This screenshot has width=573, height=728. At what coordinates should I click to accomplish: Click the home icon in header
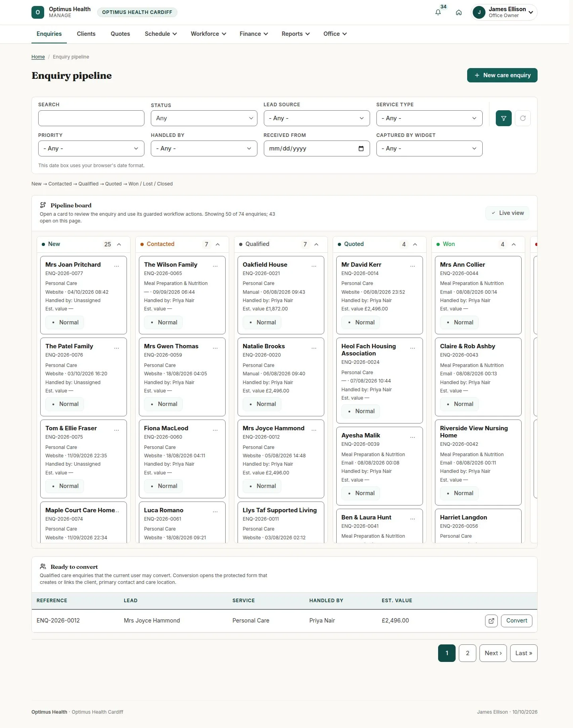[459, 12]
